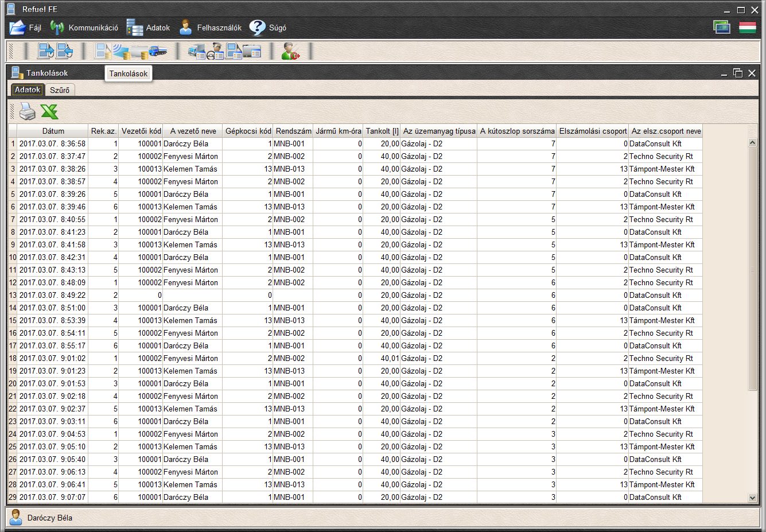Click the Tankolt [l] column header
The height and width of the screenshot is (532, 766).
(382, 131)
